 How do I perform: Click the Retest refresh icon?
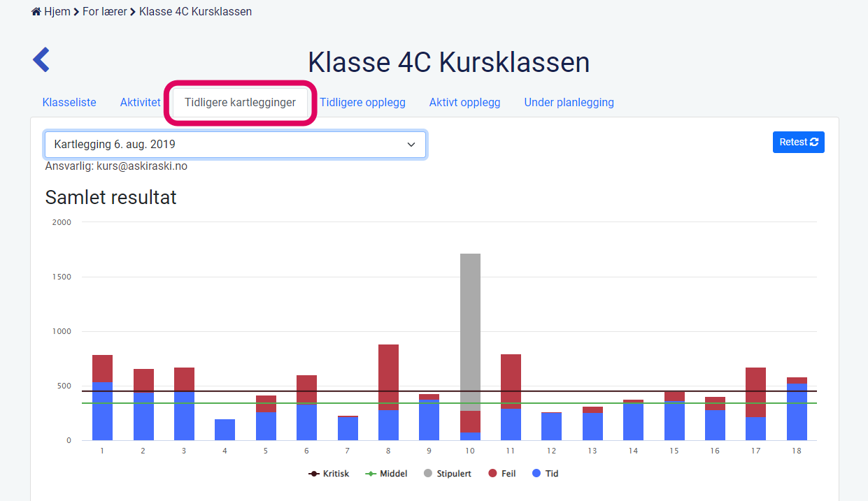pos(814,142)
